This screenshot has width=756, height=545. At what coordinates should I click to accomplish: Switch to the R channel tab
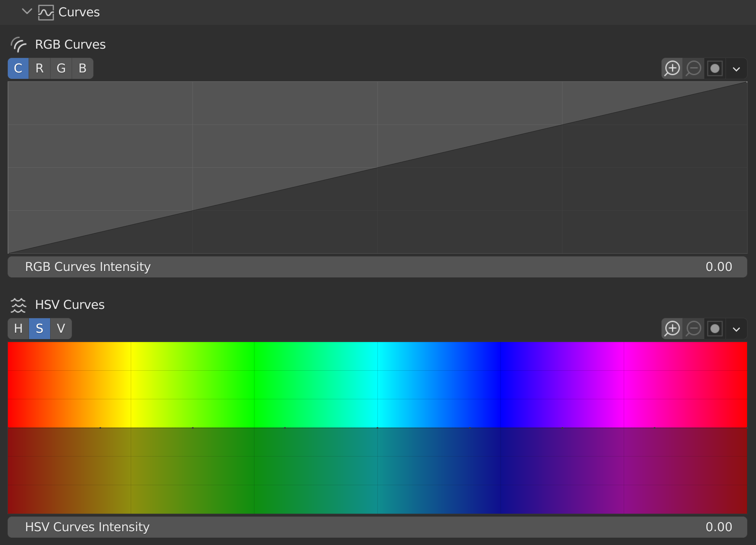[39, 68]
